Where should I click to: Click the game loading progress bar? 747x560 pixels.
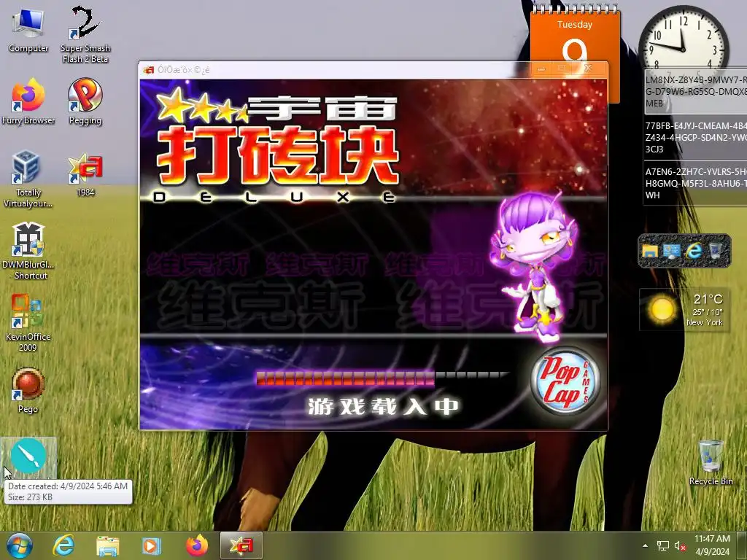(x=382, y=378)
